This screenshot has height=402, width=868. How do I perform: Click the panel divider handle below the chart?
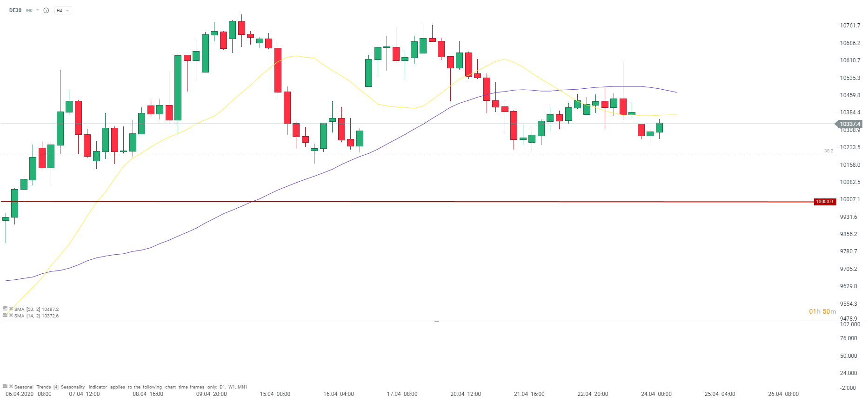coord(437,321)
